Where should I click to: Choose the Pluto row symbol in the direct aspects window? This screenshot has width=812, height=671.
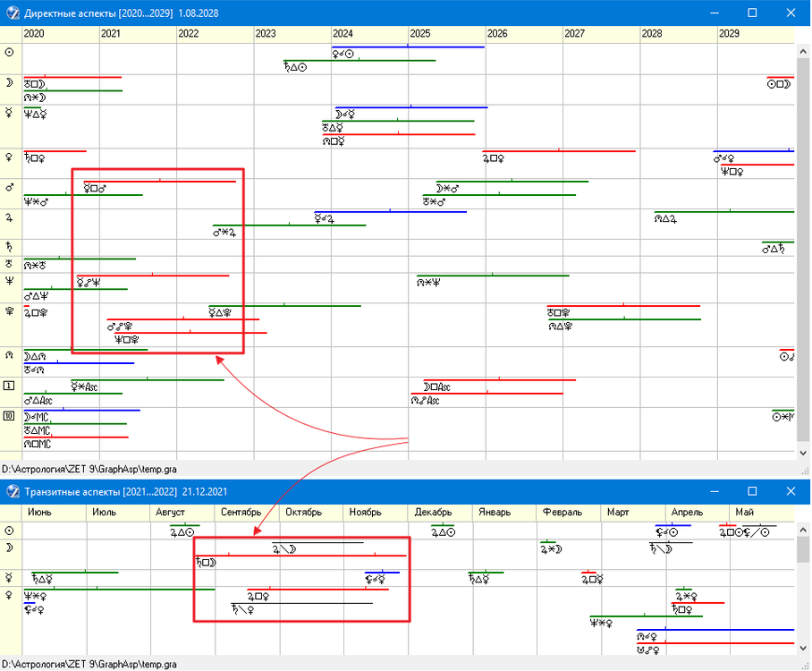coord(9,311)
